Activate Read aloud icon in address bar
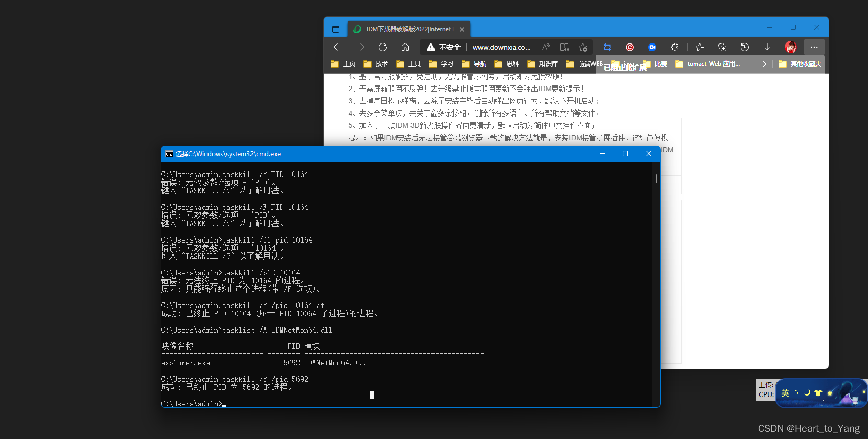Image resolution: width=868 pixels, height=439 pixels. [546, 47]
